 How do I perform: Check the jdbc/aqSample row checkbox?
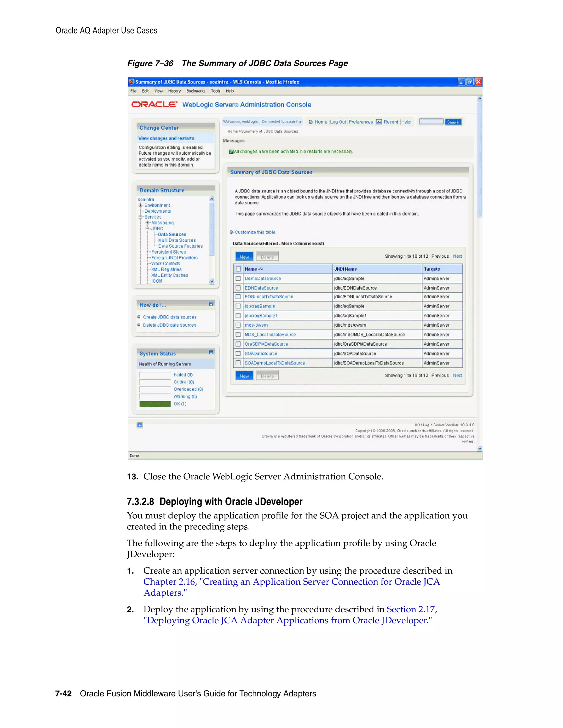coord(238,306)
